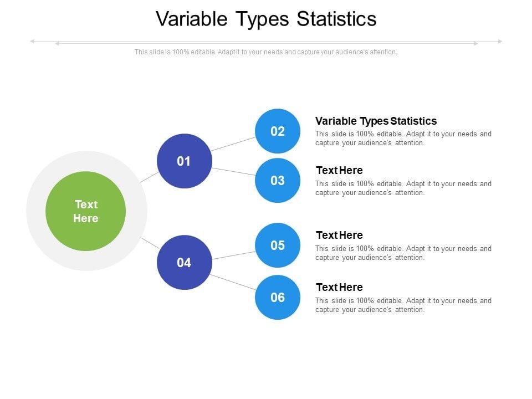Select the dark blue 04 circle

point(184,263)
